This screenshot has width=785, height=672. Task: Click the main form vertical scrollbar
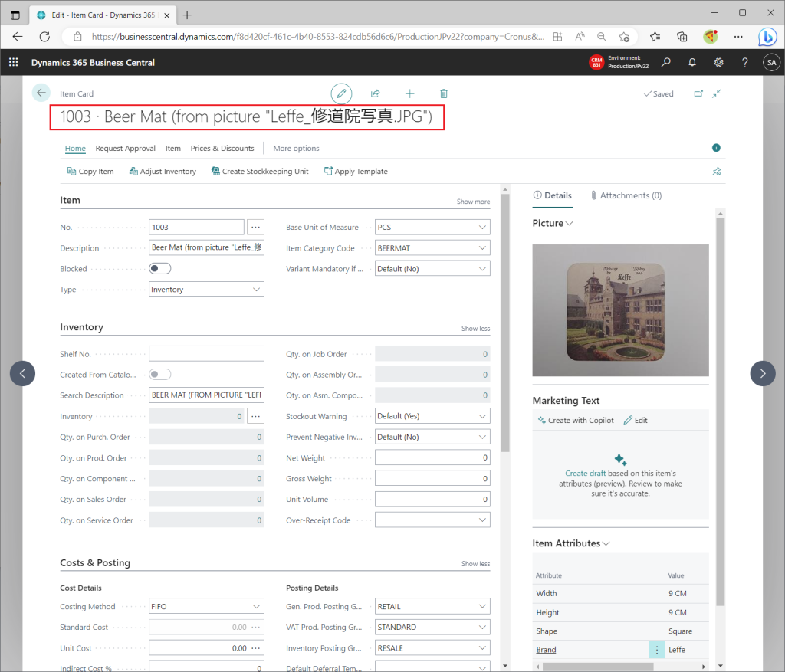tap(505, 323)
